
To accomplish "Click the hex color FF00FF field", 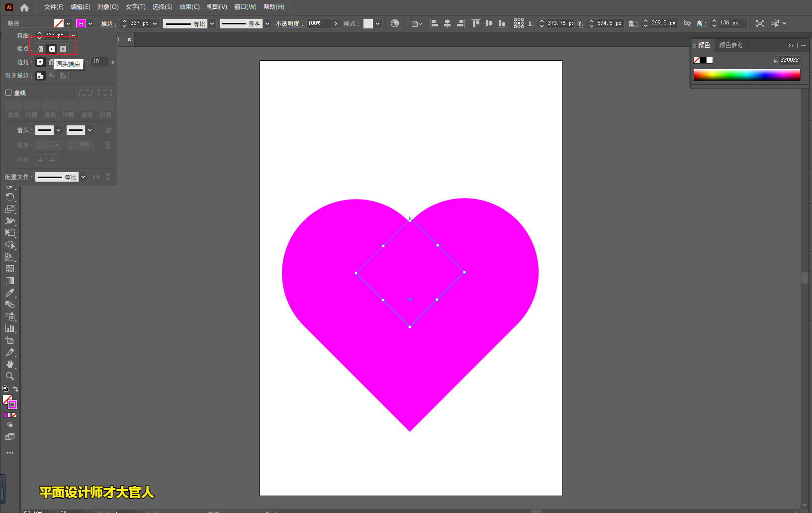I will point(789,60).
